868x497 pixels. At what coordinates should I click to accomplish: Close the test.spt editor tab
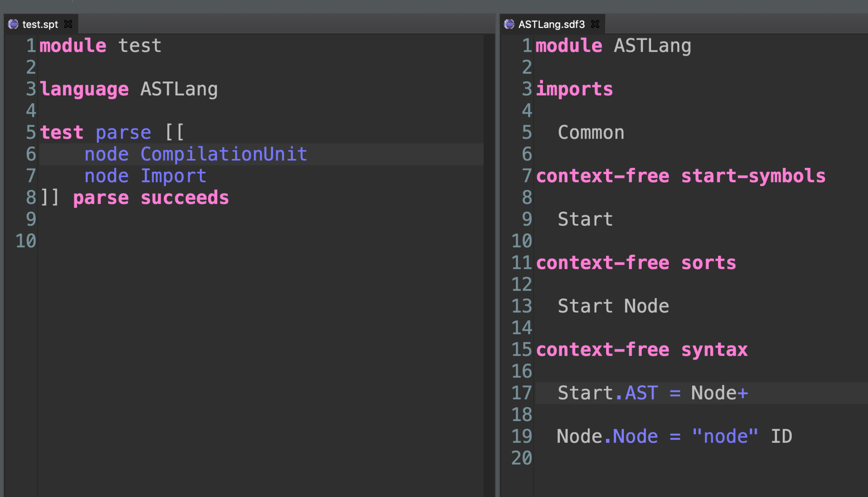pyautogui.click(x=68, y=24)
